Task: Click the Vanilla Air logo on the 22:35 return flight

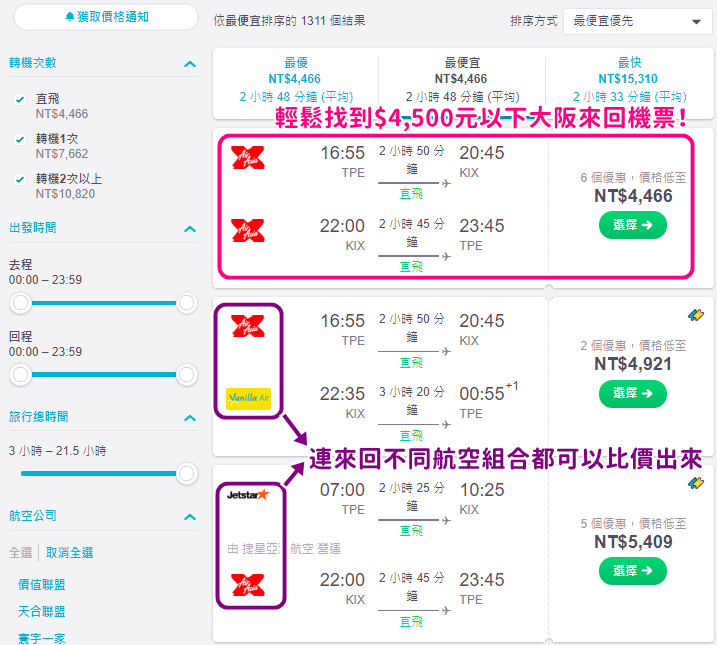Action: tap(248, 398)
